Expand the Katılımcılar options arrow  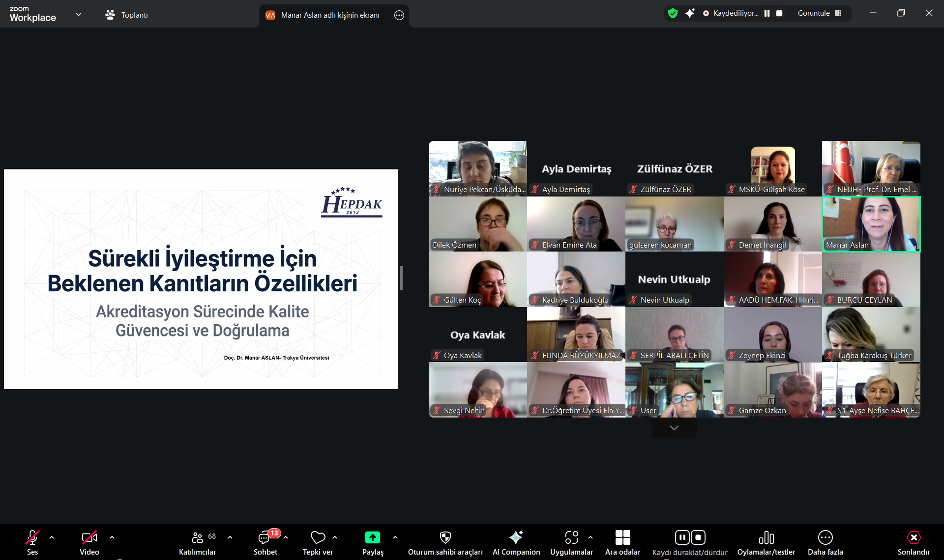[x=230, y=537]
